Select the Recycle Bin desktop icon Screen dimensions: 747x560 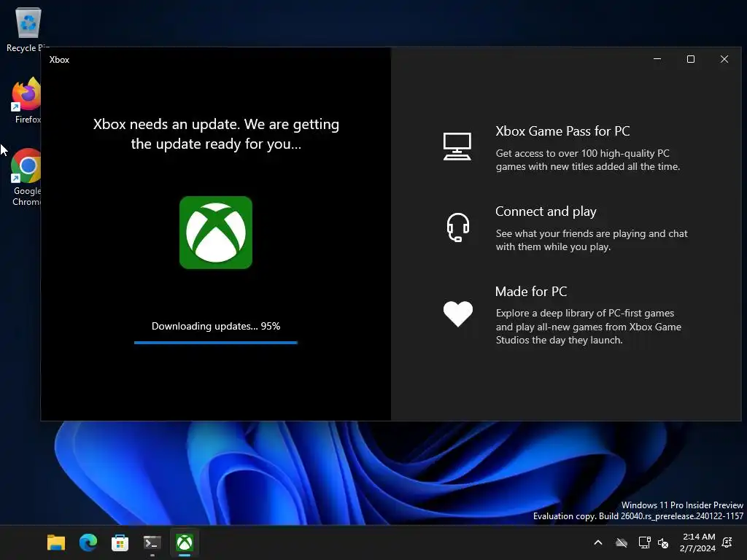click(x=28, y=29)
